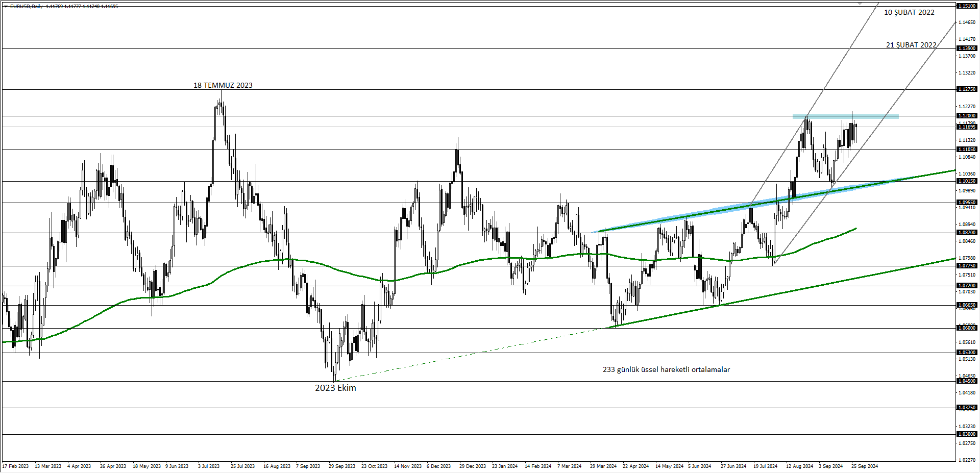980x473 pixels.
Task: Click the '25 Sep 2024' date on time axis
Action: [865, 466]
